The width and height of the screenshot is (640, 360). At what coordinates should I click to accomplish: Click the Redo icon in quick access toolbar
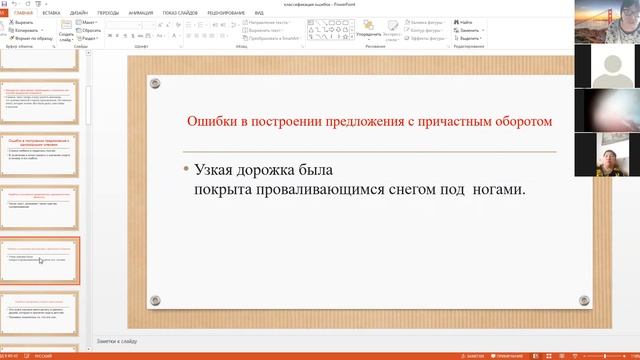[28, 4]
